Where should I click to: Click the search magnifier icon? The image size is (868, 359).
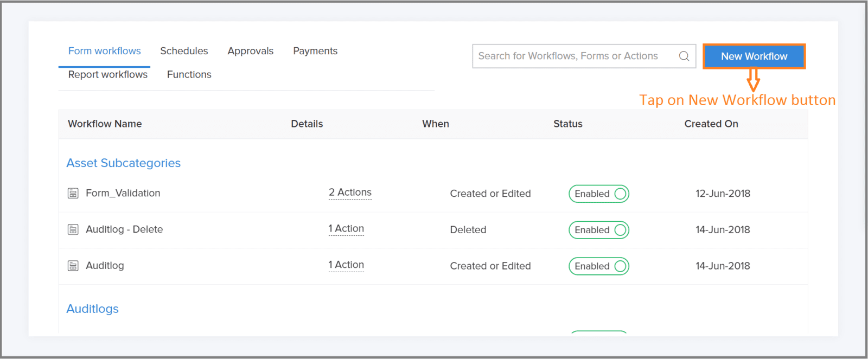tap(684, 56)
